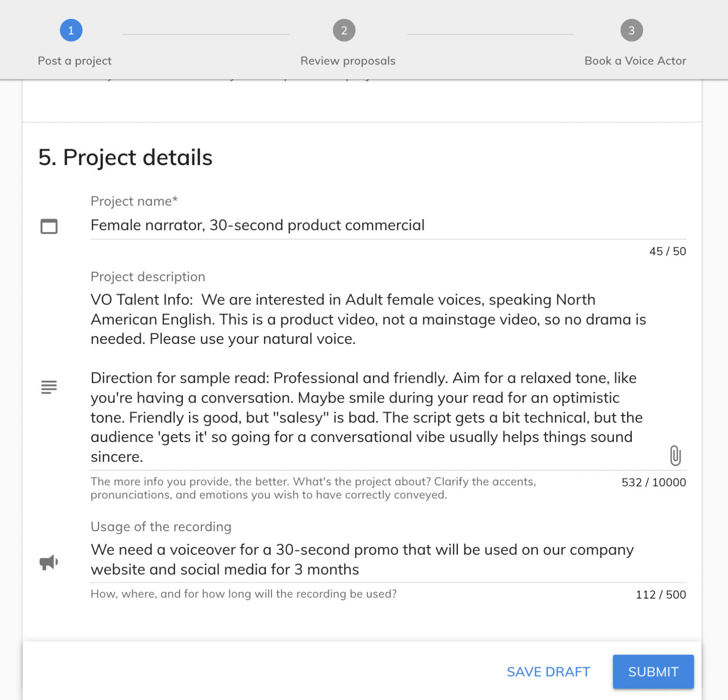The height and width of the screenshot is (700, 728).
Task: Click the SAVE DRAFT button
Action: 548,672
